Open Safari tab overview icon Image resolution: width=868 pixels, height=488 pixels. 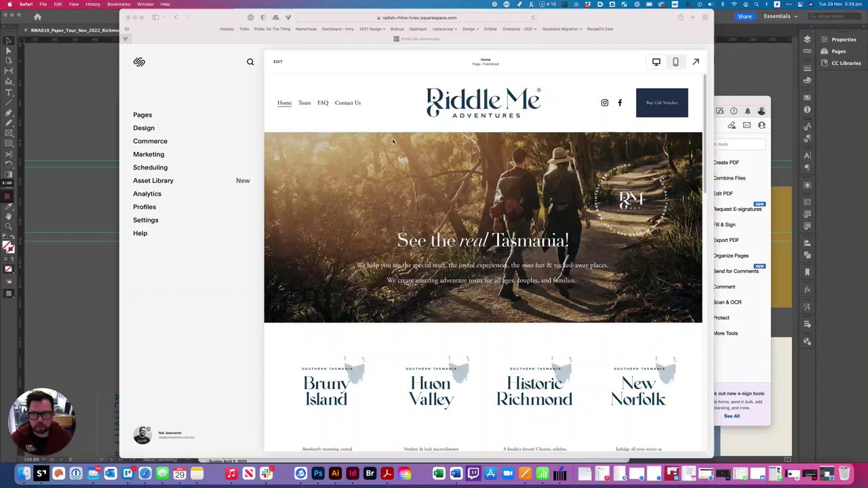(705, 18)
